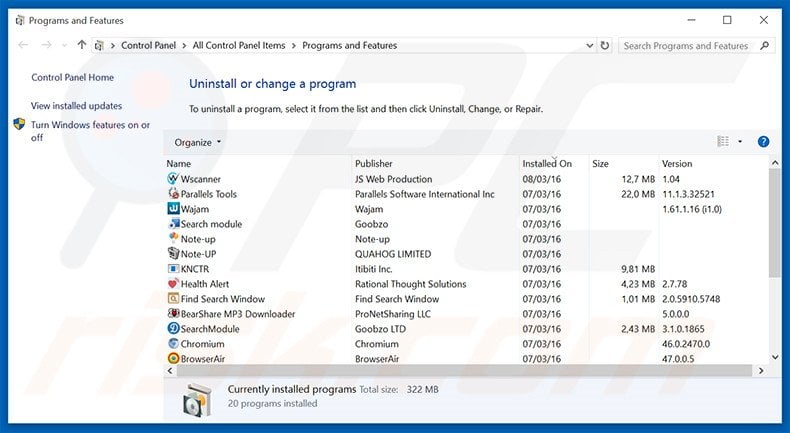This screenshot has height=433, width=790.
Task: Expand chevron after All Control Panel Items
Action: point(294,45)
